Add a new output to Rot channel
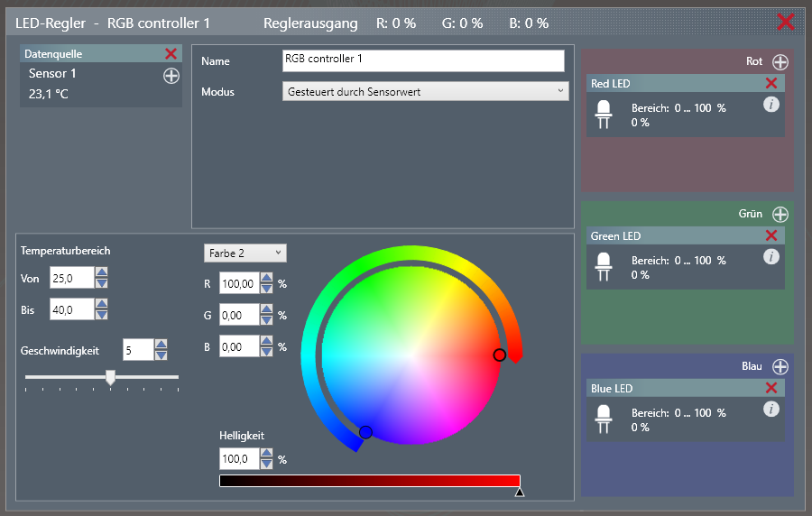812x516 pixels. click(780, 62)
